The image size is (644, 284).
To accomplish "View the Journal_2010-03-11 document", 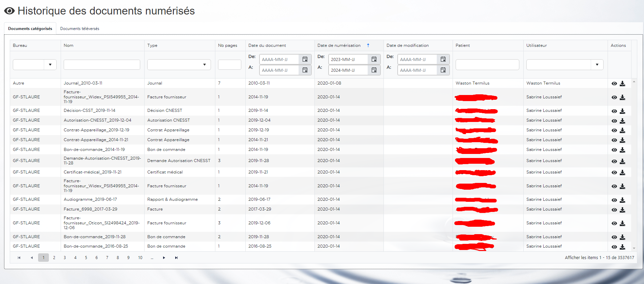I will pyautogui.click(x=614, y=84).
